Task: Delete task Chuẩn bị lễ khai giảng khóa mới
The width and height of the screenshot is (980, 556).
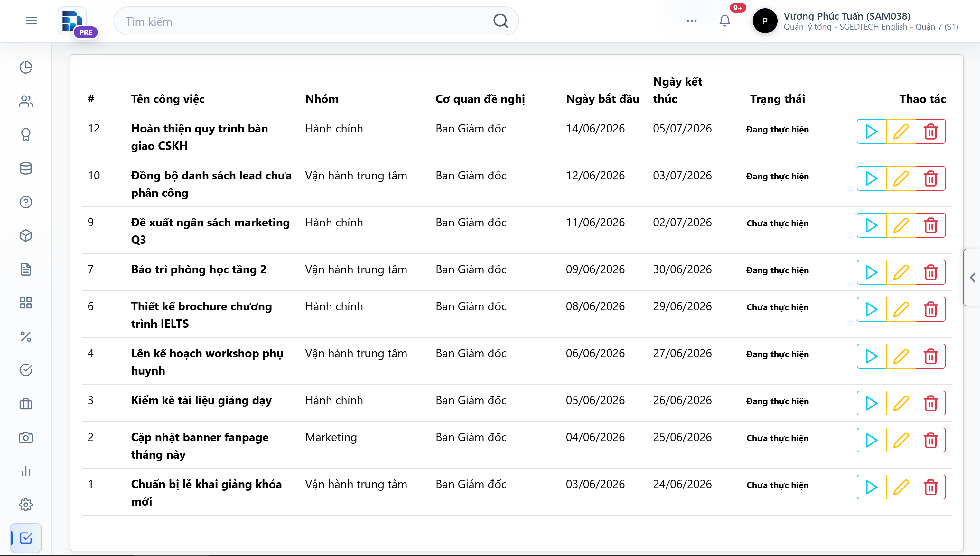Action: click(x=930, y=487)
